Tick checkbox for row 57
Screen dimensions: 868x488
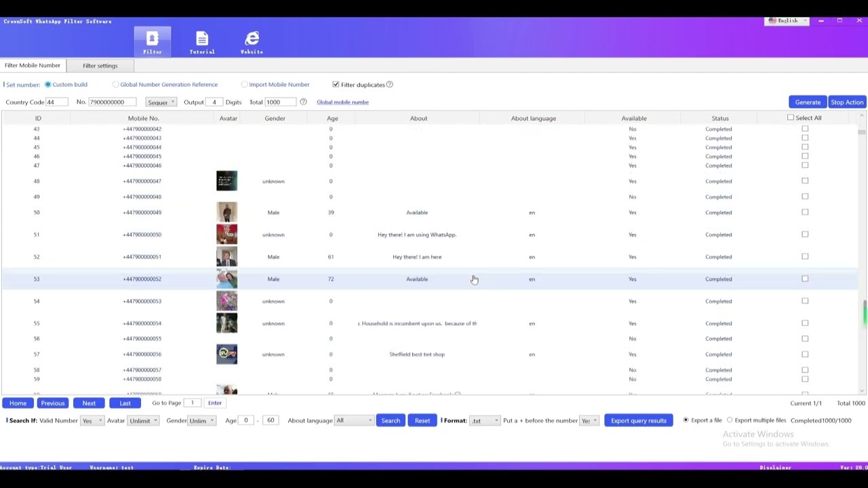tap(805, 354)
